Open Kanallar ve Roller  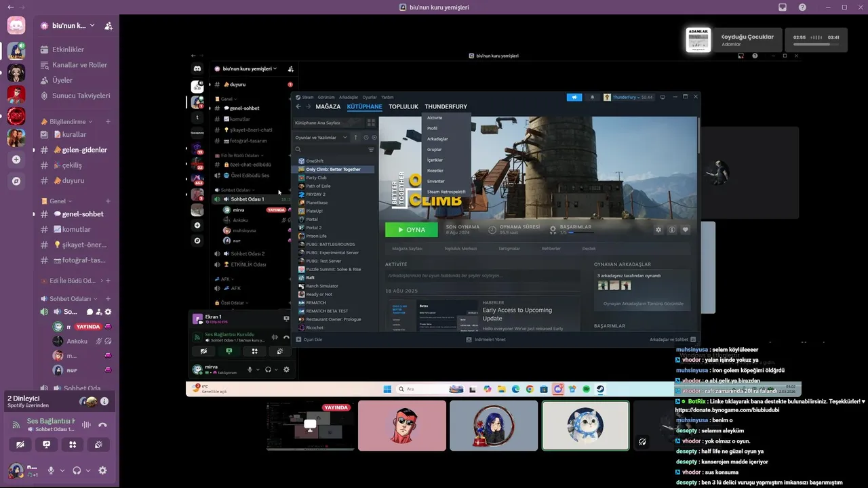(x=76, y=65)
